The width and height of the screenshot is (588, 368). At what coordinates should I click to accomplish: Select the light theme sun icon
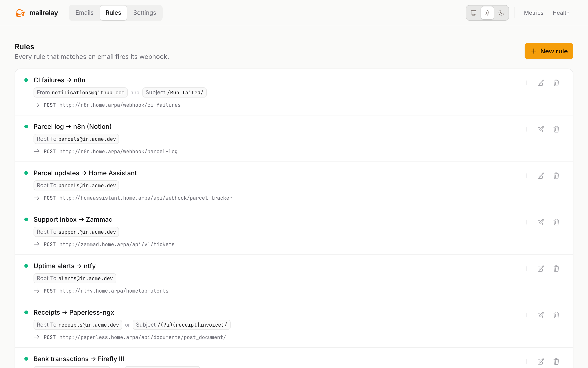click(487, 13)
